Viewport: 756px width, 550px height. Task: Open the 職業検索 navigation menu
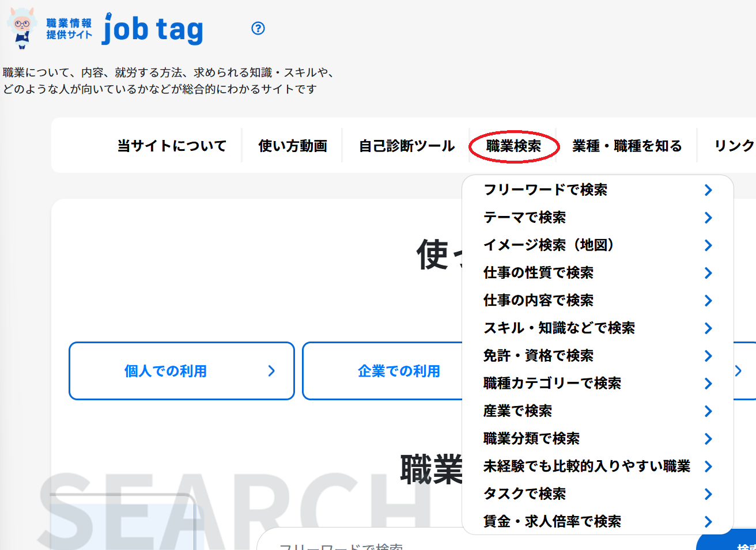(513, 146)
